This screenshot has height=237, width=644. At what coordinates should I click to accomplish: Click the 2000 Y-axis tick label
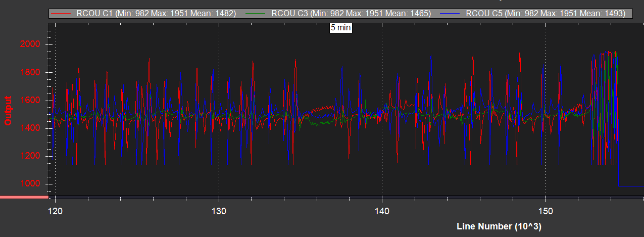[x=30, y=44]
